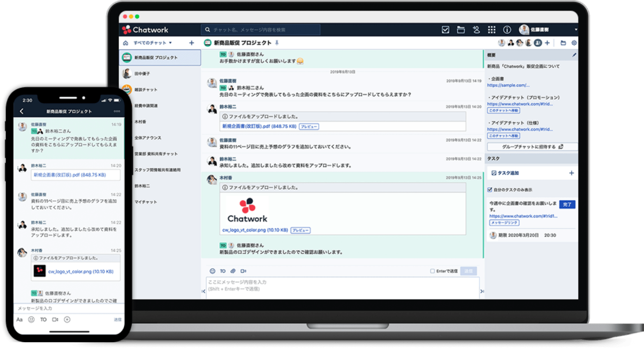Open the apps grid icon
Screen dimensions: 644x348
pyautogui.click(x=491, y=30)
